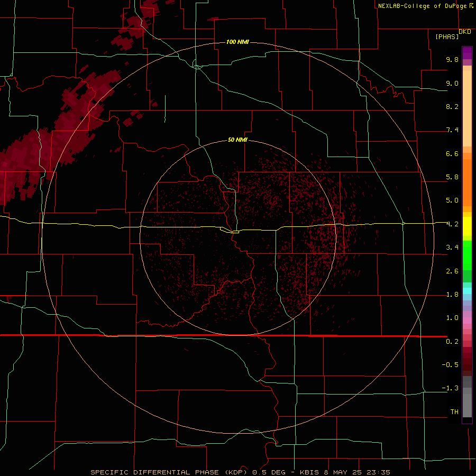Click the cyan segment of the color bar
Screen dimensions: 476x476
point(467,291)
